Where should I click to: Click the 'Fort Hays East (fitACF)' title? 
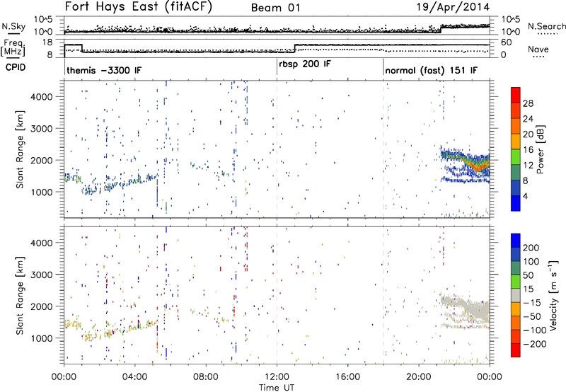coord(138,7)
